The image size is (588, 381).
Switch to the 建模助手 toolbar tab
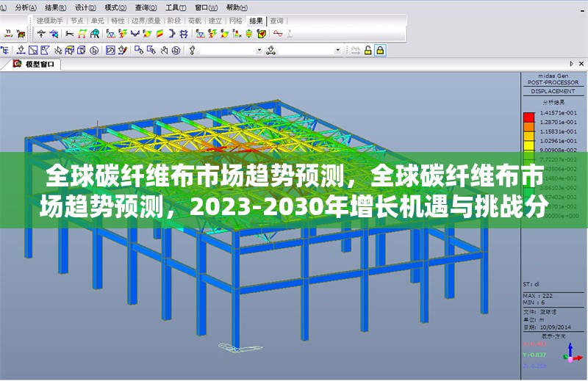(x=51, y=21)
